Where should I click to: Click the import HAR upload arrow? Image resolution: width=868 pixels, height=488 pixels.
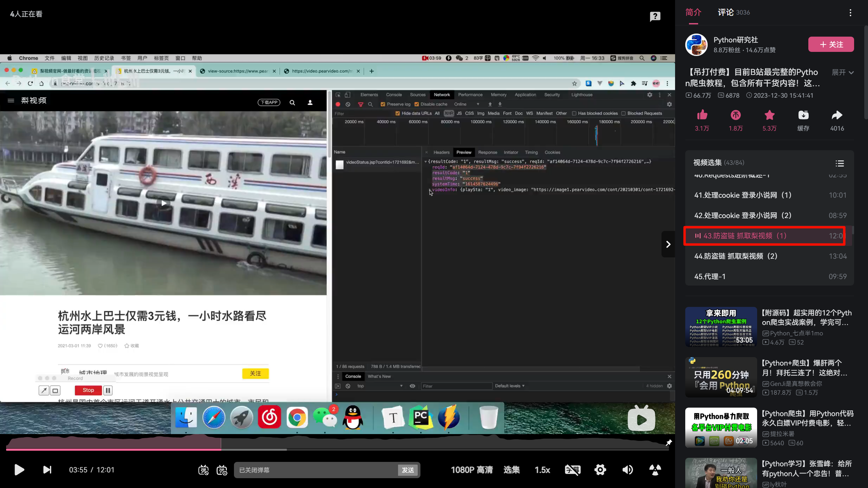tap(490, 104)
